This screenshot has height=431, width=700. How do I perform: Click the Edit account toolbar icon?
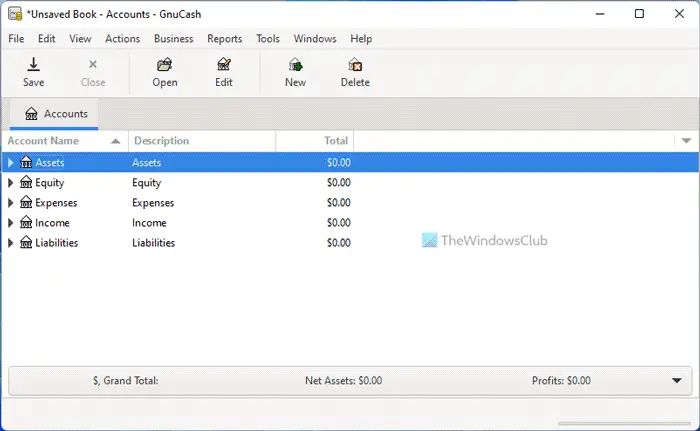pyautogui.click(x=224, y=65)
